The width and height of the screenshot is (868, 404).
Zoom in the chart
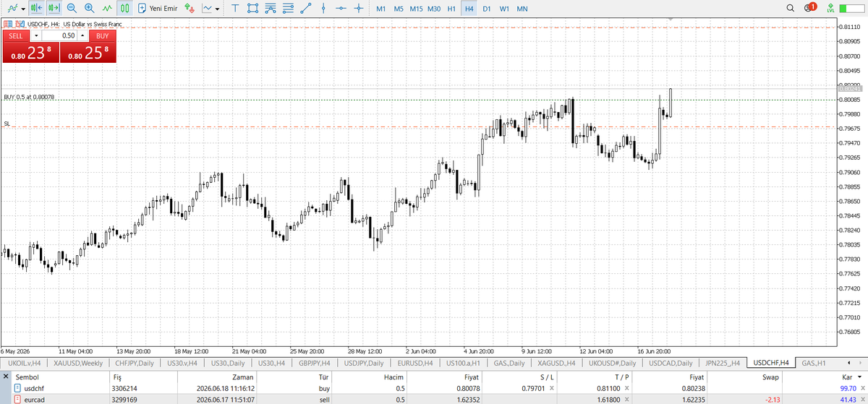89,9
